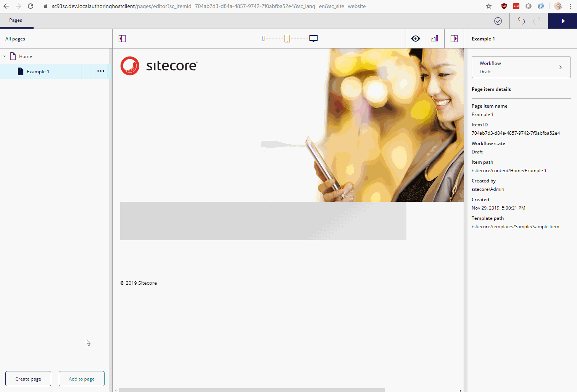Click the Create page button
Image resolution: width=577 pixels, height=392 pixels.
[28, 379]
